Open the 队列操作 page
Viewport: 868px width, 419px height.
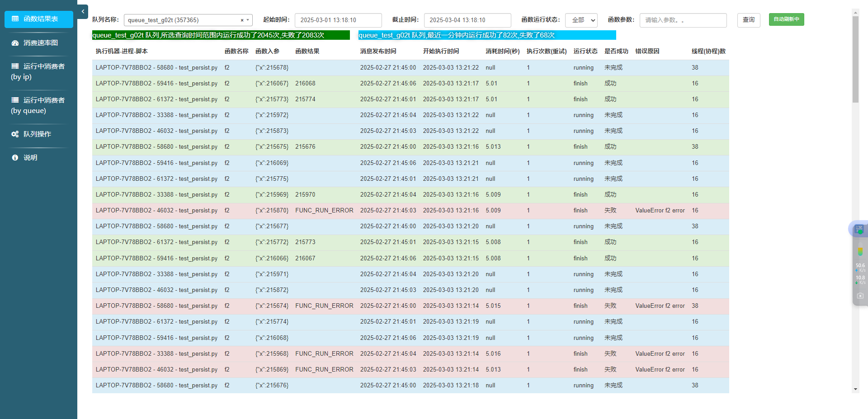(39, 134)
